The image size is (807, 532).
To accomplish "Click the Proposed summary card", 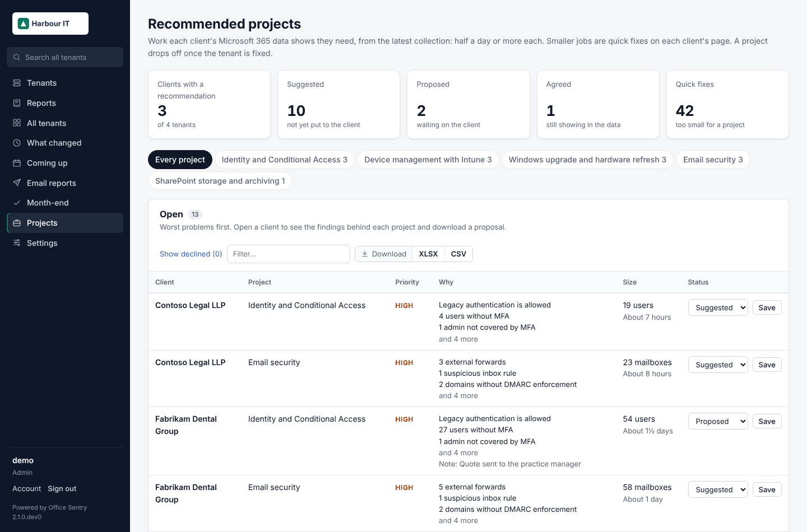I will (469, 104).
